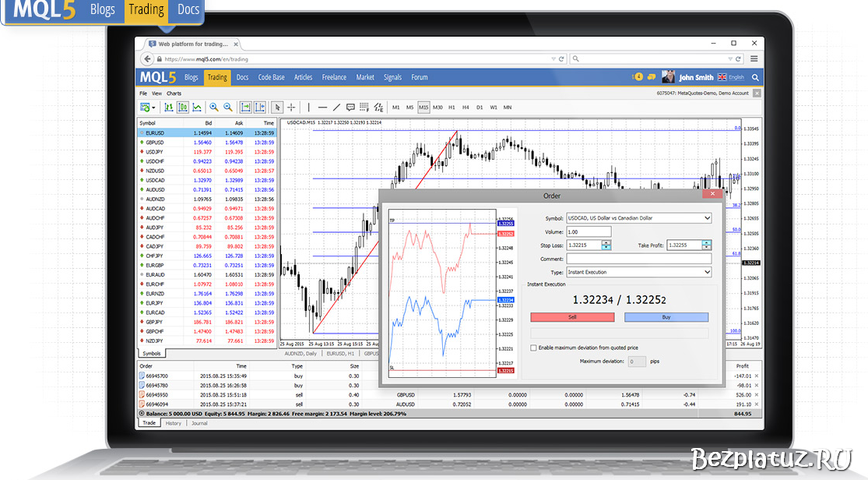Open John Smith profile link

696,78
